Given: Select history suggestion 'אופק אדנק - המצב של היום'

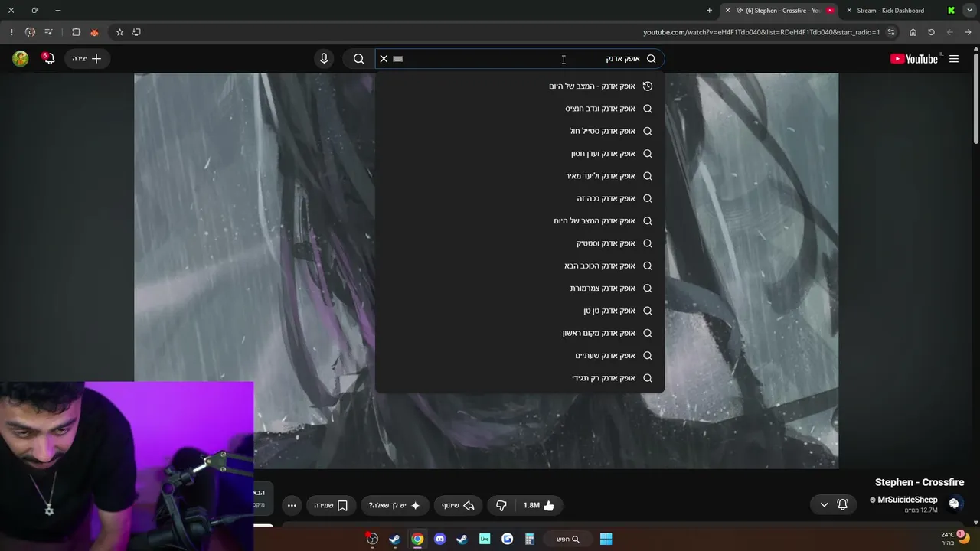Looking at the screenshot, I should 520,86.
